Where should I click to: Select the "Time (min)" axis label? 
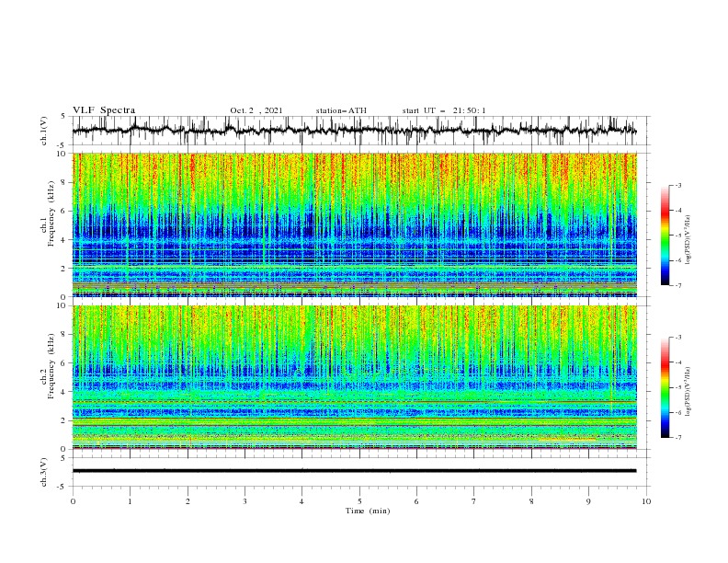[x=368, y=511]
